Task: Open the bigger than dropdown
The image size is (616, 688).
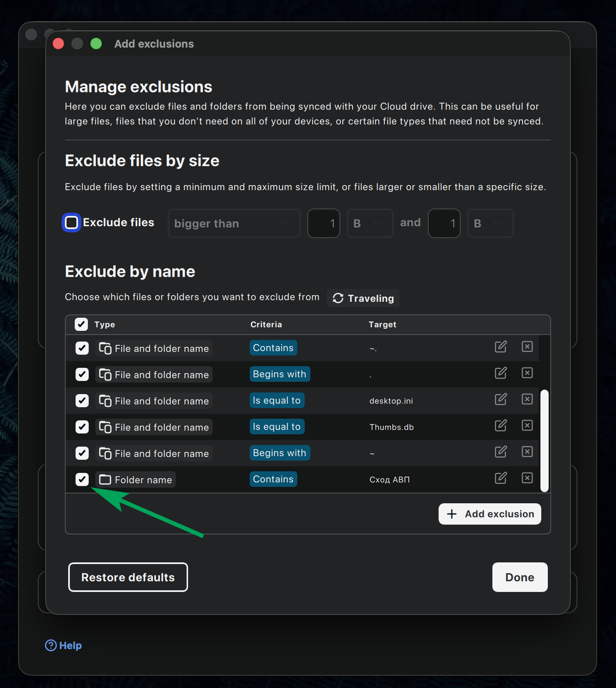Action: pyautogui.click(x=234, y=223)
